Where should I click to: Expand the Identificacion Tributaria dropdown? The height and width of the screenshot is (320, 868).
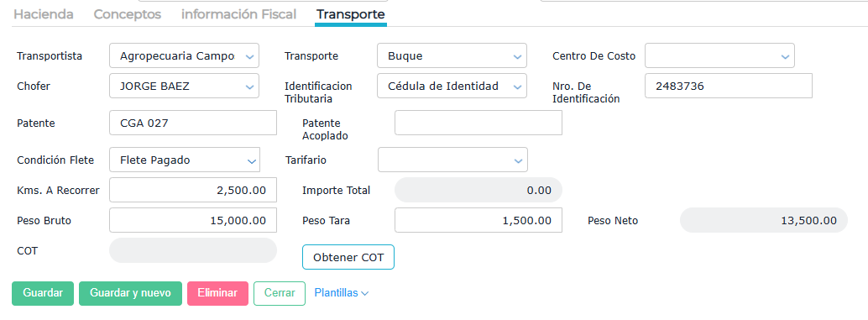[452, 87]
